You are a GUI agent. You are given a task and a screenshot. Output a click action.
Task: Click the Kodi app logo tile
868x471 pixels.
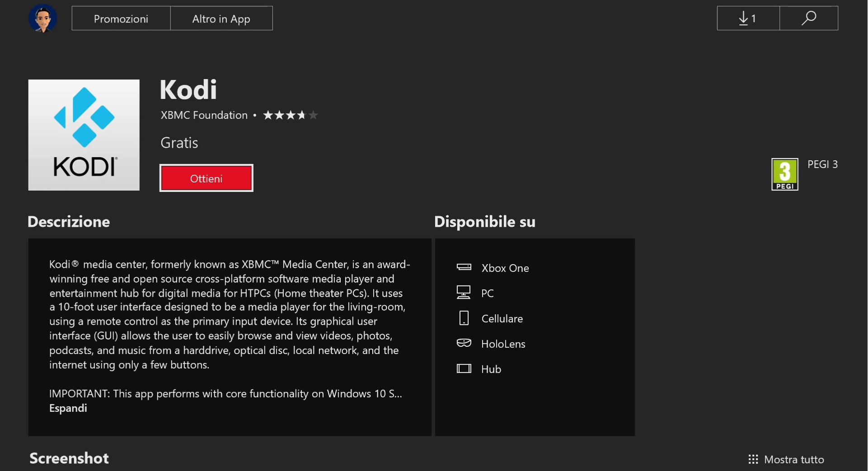tap(84, 135)
